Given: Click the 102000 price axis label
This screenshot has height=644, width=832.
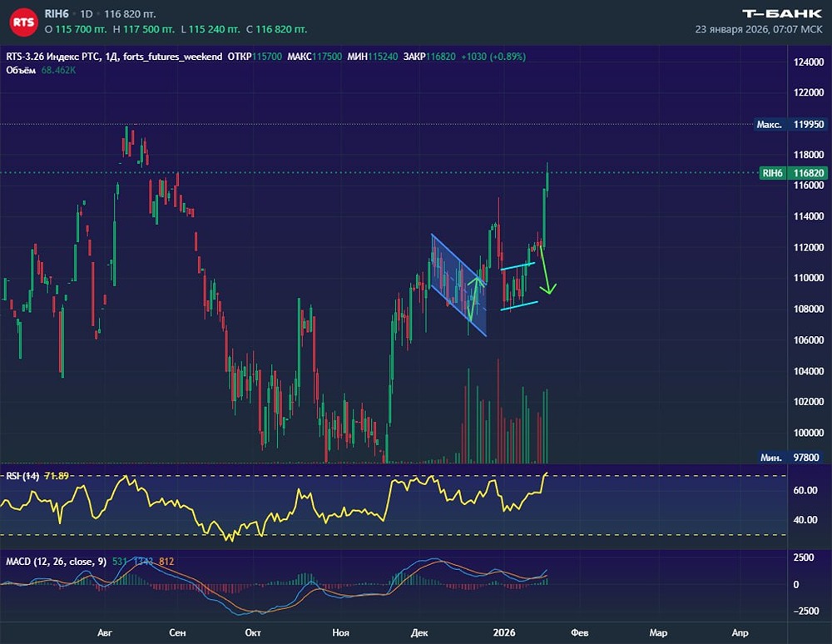Looking at the screenshot, I should click(809, 402).
